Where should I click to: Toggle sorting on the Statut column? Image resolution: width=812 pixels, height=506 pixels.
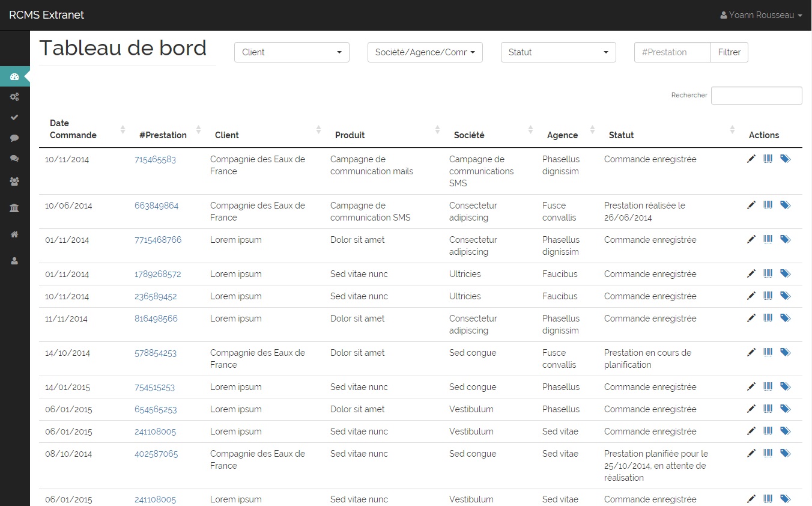tap(621, 135)
